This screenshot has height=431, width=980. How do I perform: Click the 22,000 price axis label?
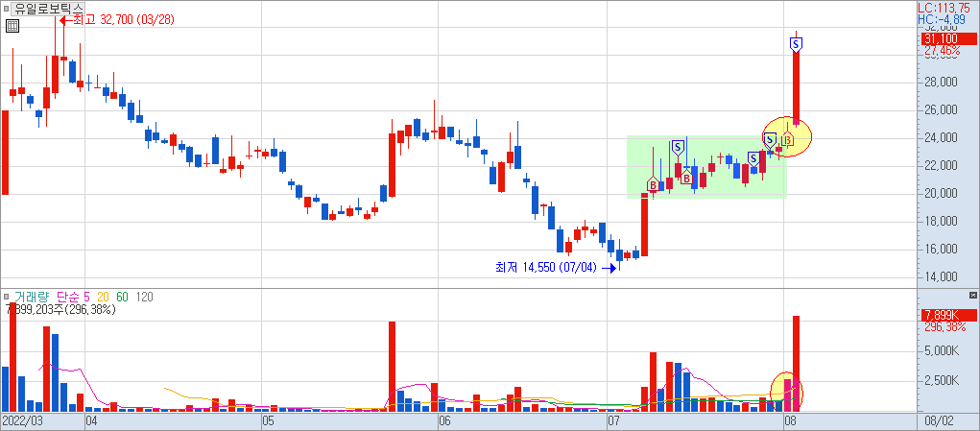(x=941, y=165)
